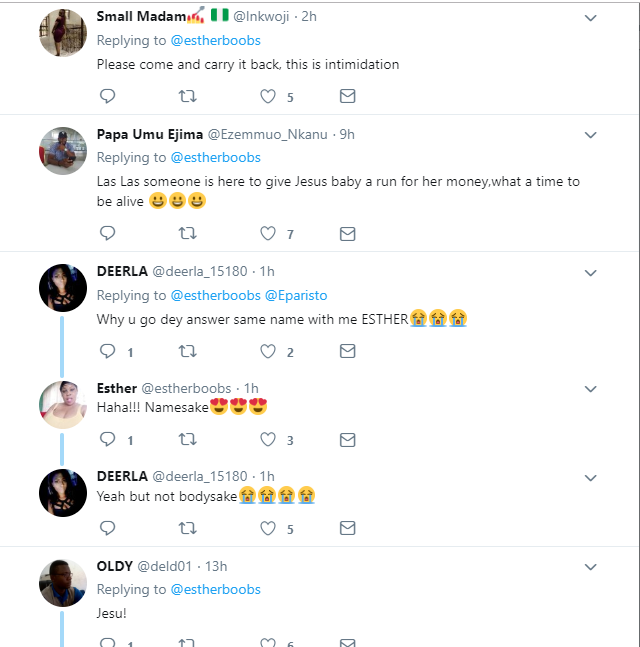Reply to Small Madam's tweet

108,97
